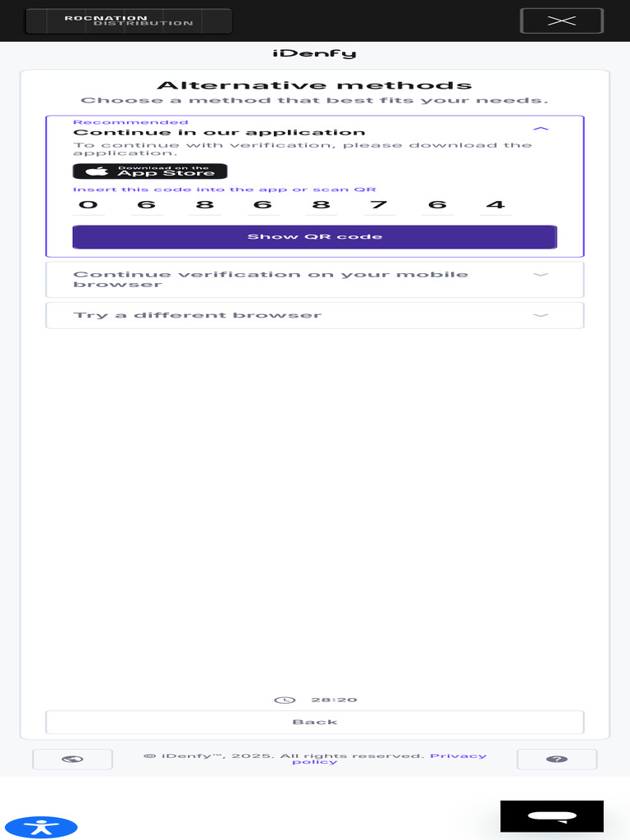Image resolution: width=630 pixels, height=840 pixels.
Task: Open the chat bubble widget
Action: point(552,816)
